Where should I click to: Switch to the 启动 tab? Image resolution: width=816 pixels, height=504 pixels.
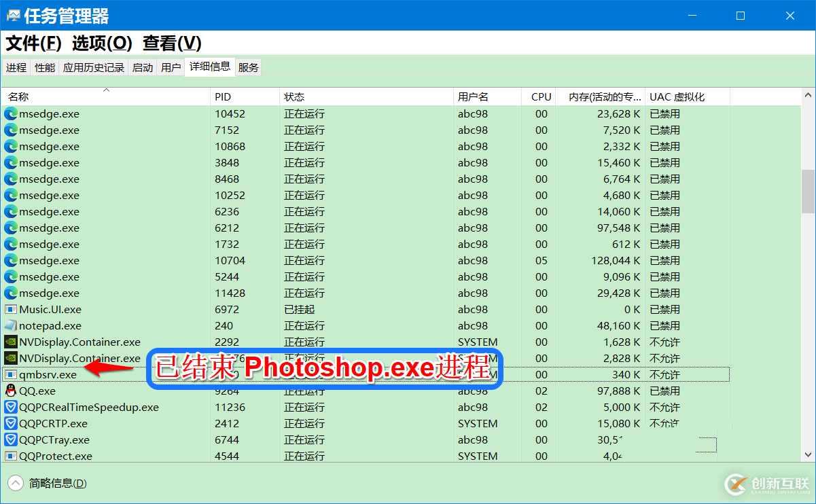point(143,67)
